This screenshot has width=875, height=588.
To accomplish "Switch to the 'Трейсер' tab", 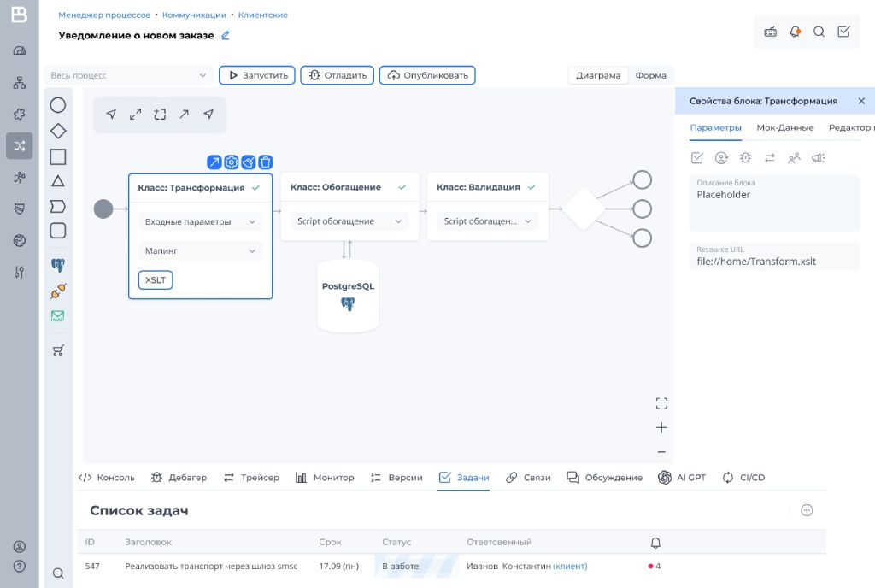I will click(251, 478).
